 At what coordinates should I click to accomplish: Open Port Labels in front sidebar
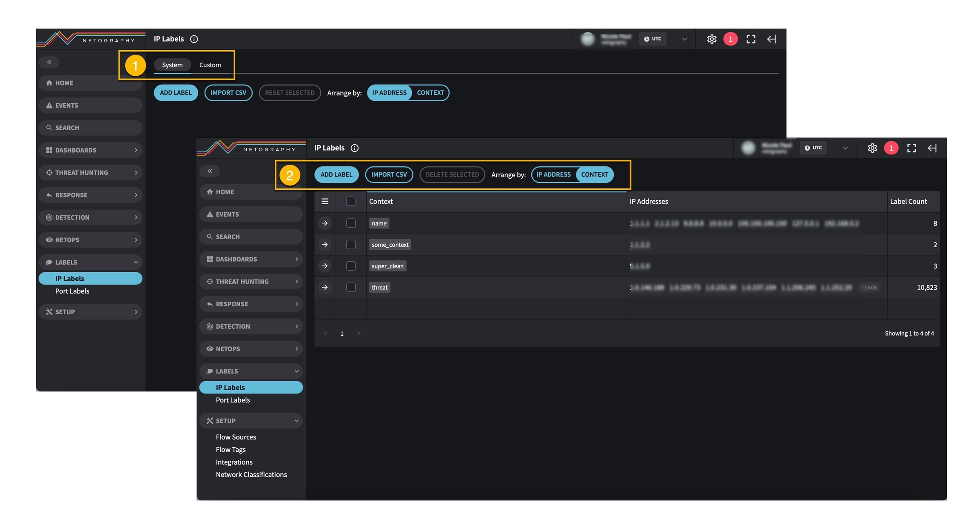233,400
